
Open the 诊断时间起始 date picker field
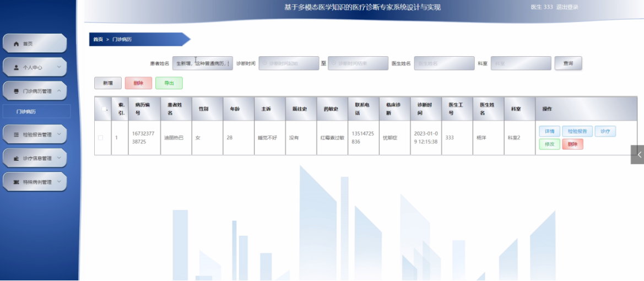(289, 63)
